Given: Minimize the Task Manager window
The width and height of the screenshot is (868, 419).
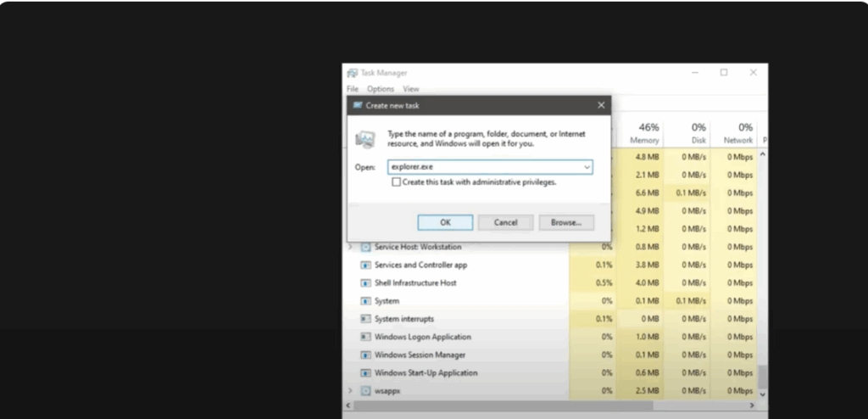Looking at the screenshot, I should tap(695, 73).
